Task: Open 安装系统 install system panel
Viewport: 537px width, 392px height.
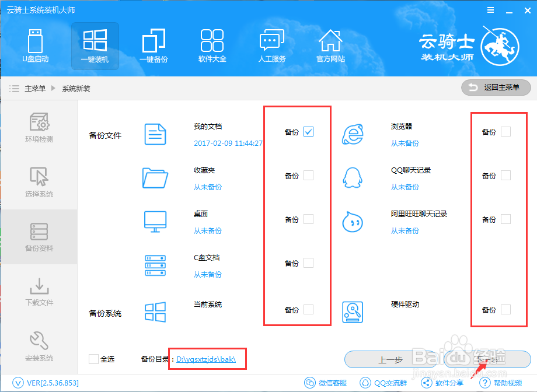Action: click(39, 347)
